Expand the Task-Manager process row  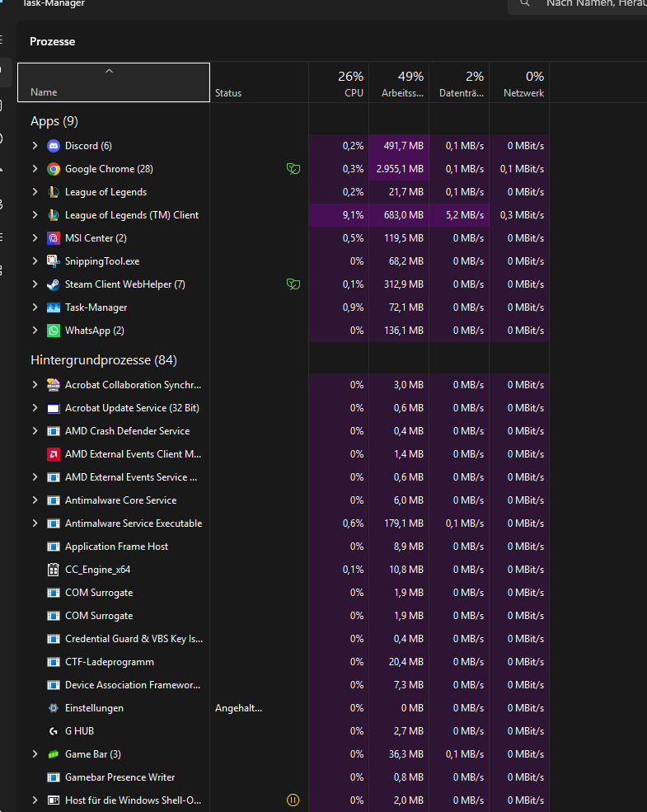click(35, 307)
